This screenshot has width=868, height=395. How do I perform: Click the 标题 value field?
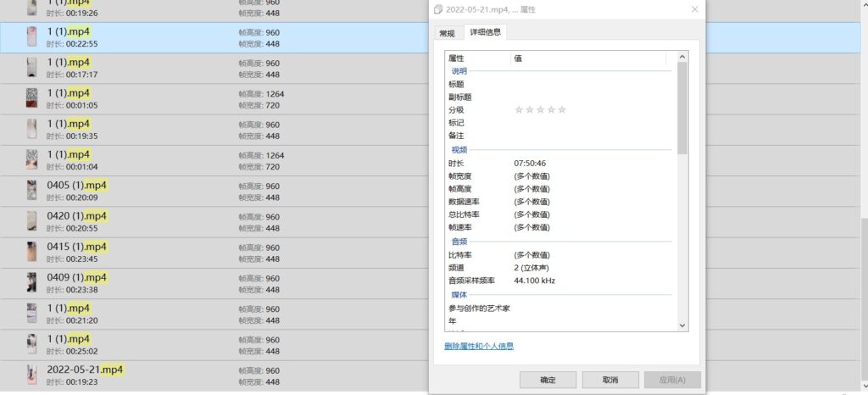(591, 84)
